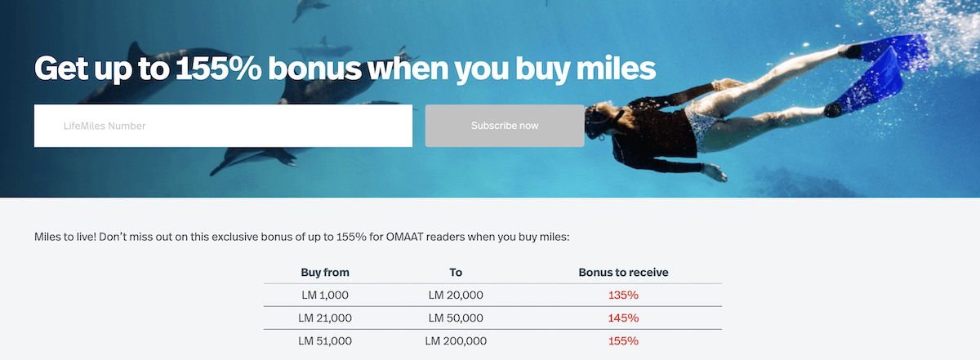Click the red 135% bonus value

(x=623, y=295)
